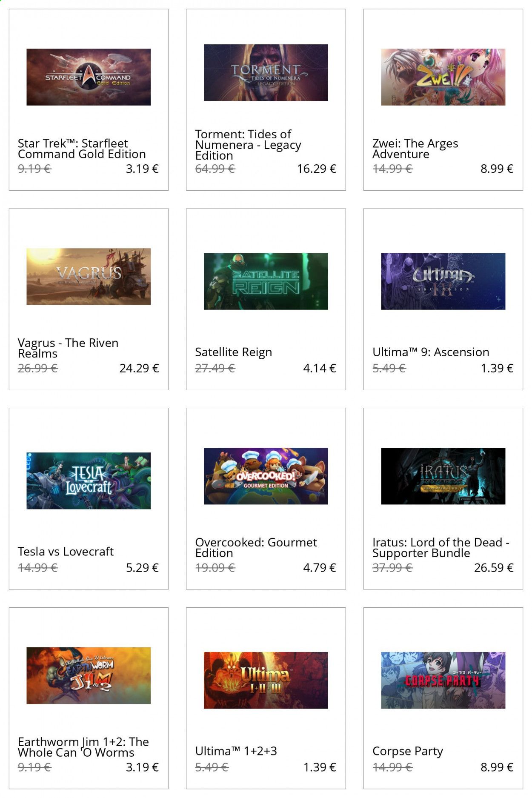Viewport: 532px width, 798px height.
Task: Click the struck-through 27.49 € Satellite Reign price
Action: [215, 368]
